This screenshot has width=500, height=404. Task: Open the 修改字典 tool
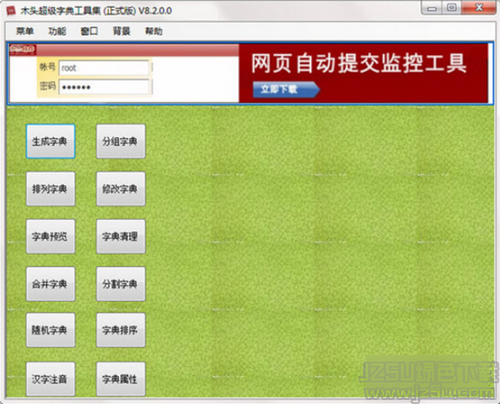pos(121,189)
